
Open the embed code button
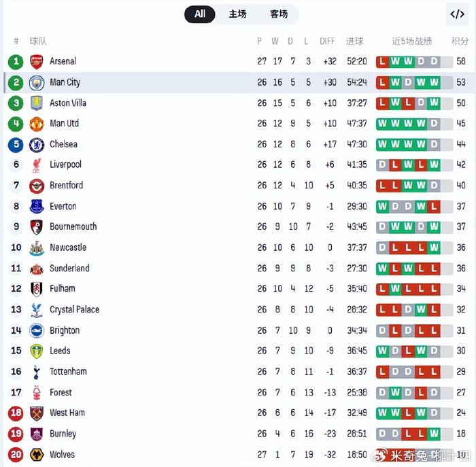[457, 14]
